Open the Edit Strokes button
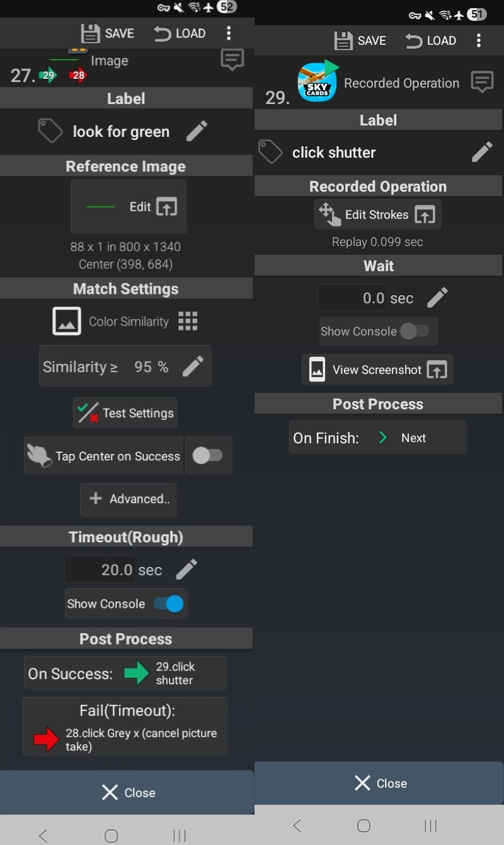 pyautogui.click(x=377, y=214)
